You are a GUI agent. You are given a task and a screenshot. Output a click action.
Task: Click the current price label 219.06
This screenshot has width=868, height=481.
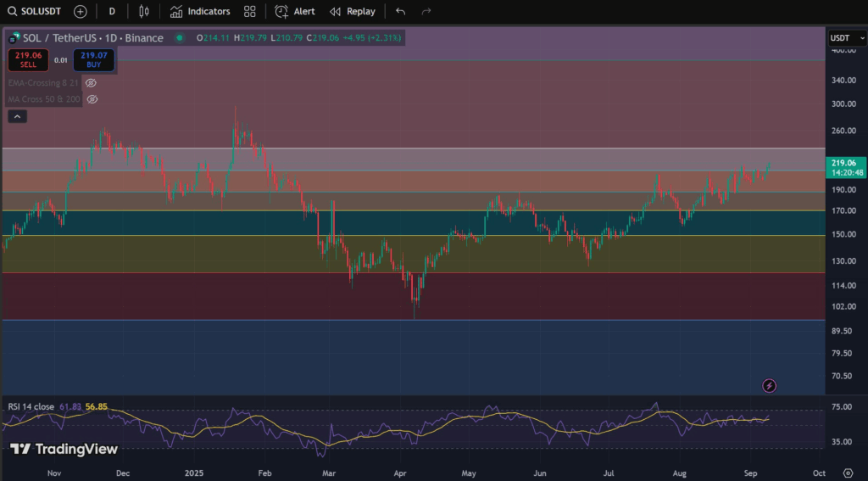(x=846, y=167)
